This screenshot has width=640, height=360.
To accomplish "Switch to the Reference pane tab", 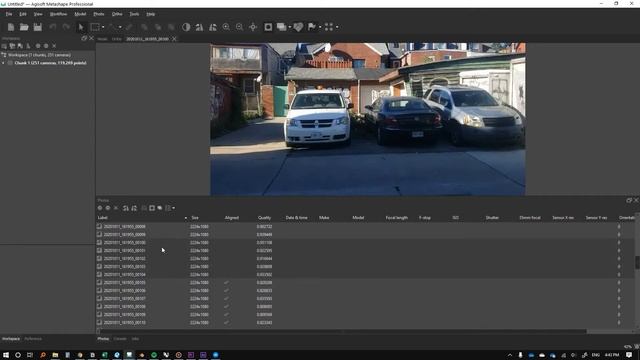I will [x=33, y=339].
